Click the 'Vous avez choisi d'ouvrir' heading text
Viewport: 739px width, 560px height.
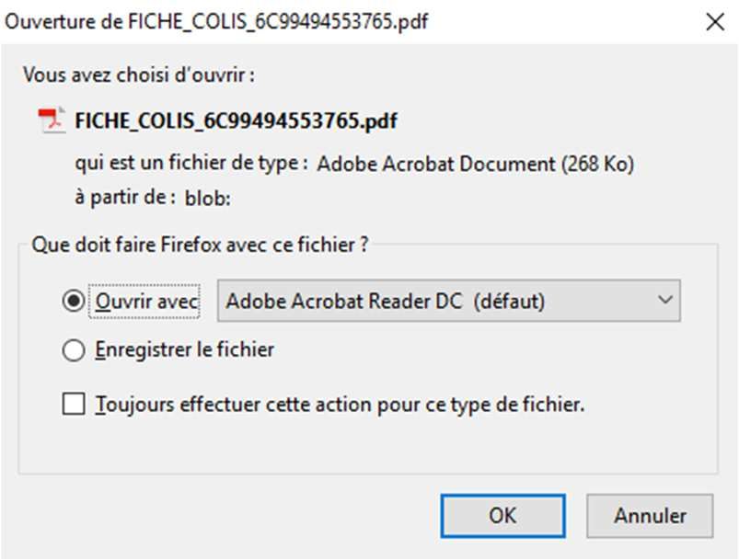coord(139,74)
